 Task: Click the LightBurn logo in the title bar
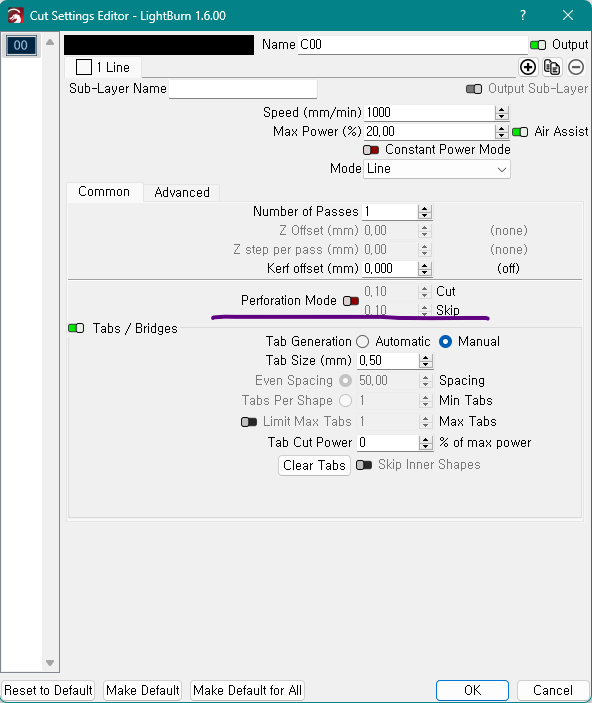(15, 16)
